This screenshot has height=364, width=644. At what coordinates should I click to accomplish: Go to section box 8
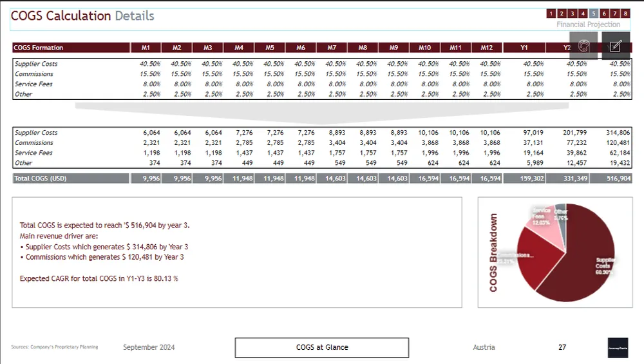(625, 14)
